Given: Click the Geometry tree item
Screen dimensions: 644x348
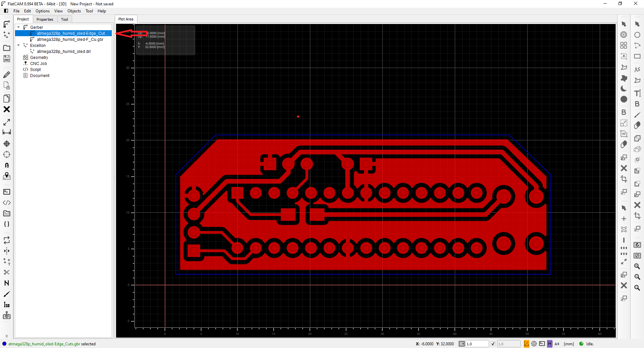Looking at the screenshot, I should [39, 58].
